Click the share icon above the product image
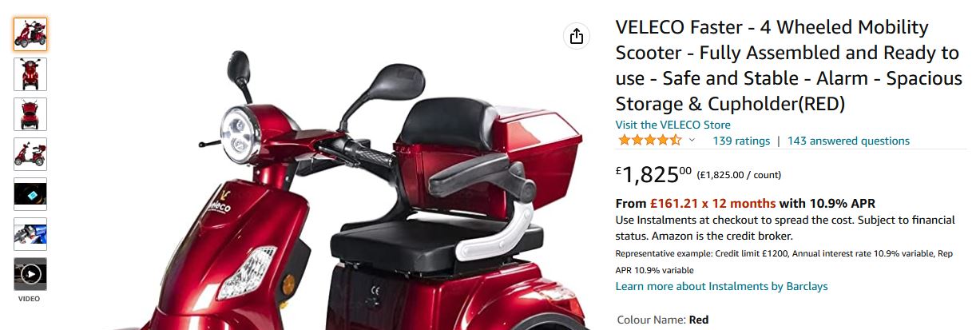 [577, 36]
